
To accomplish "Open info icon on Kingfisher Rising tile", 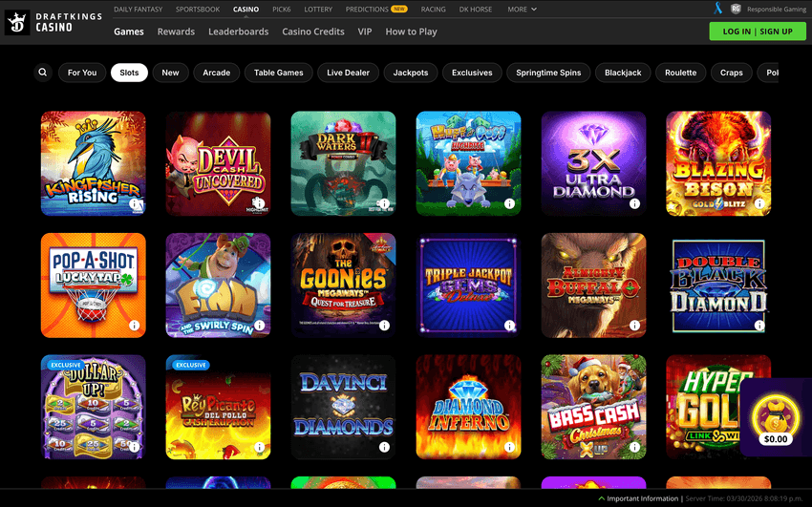I will pyautogui.click(x=135, y=203).
